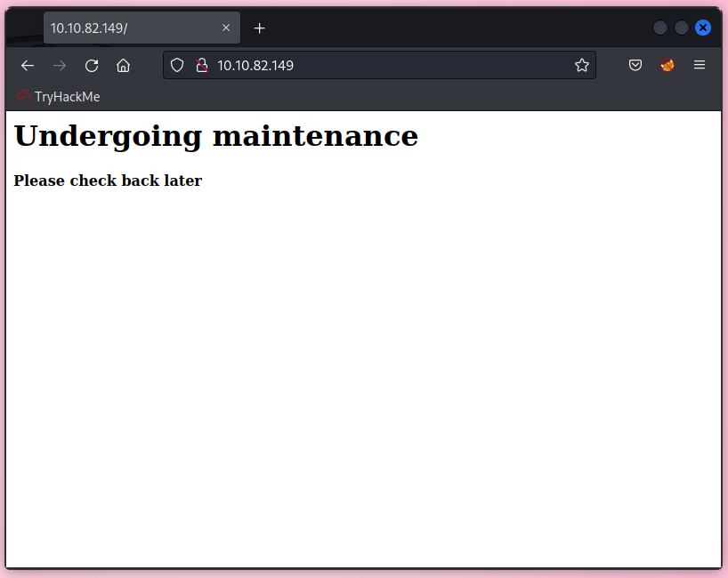Show insecure connection padlock info
This screenshot has width=728, height=578.
pyautogui.click(x=201, y=65)
